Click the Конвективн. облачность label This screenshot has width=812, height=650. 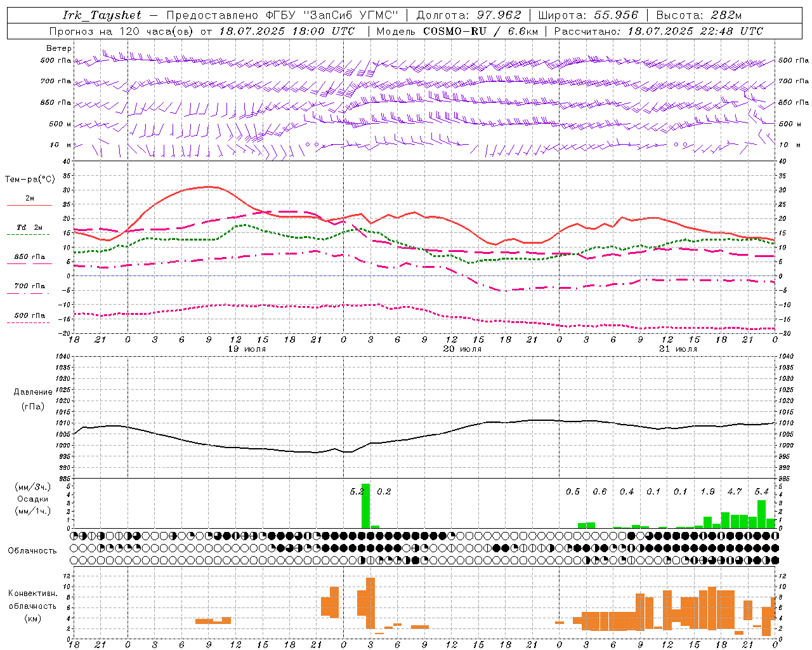(32, 600)
